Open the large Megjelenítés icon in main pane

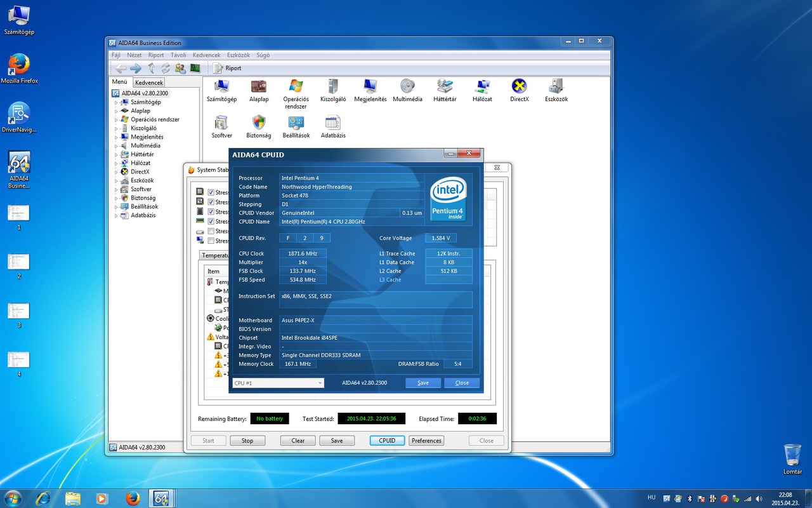click(370, 90)
